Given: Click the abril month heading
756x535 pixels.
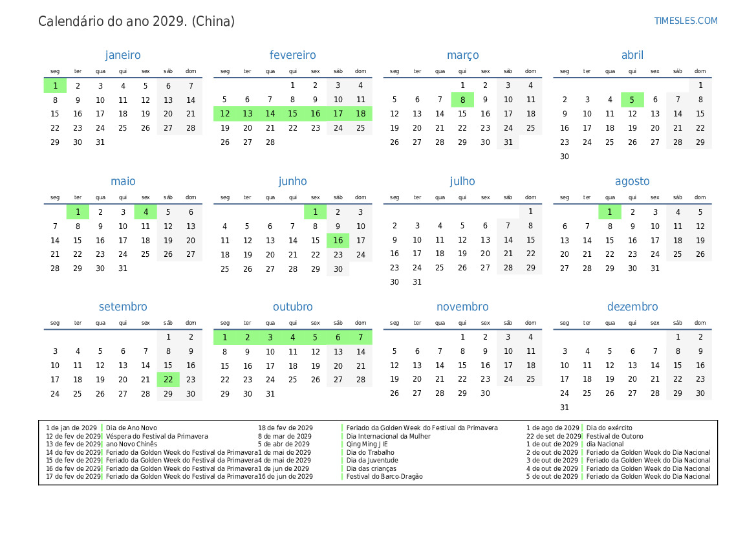Looking at the screenshot, I should coord(632,55).
